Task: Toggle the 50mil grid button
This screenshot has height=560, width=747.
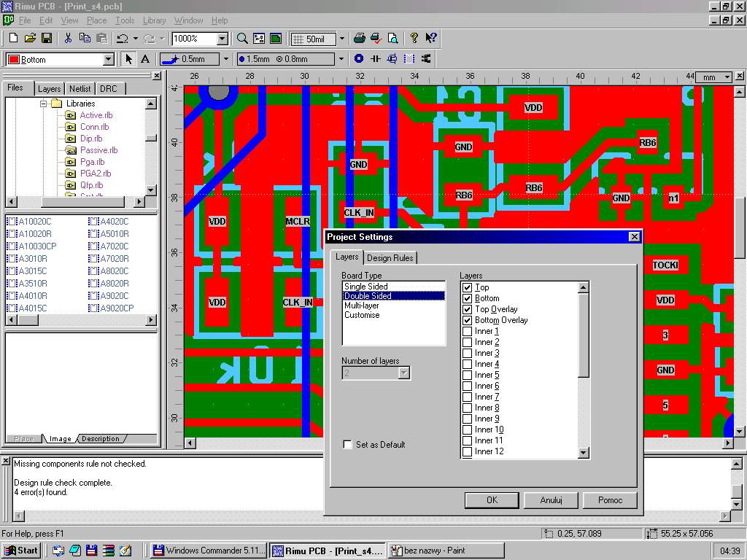Action: tap(312, 39)
